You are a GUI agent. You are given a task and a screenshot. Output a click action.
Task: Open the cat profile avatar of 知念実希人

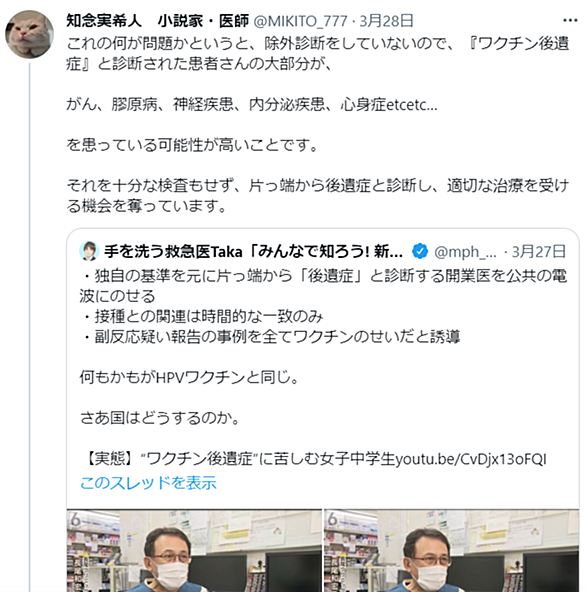[29, 34]
